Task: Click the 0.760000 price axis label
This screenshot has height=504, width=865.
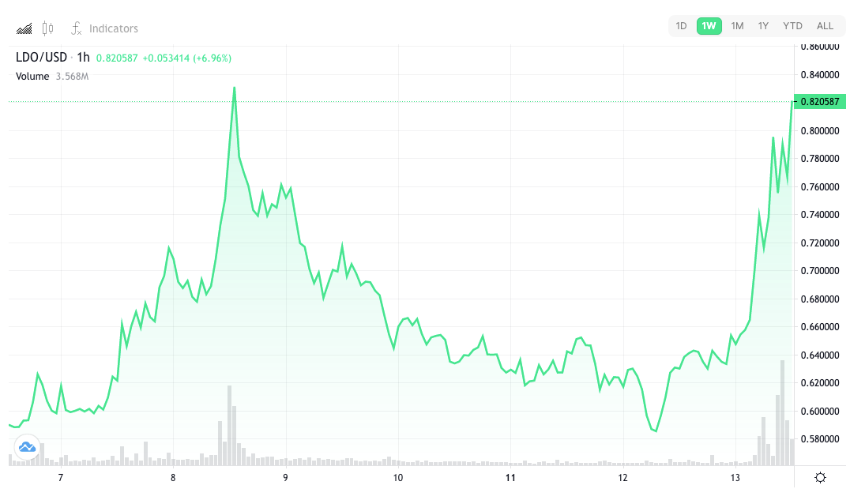Action: click(x=820, y=187)
